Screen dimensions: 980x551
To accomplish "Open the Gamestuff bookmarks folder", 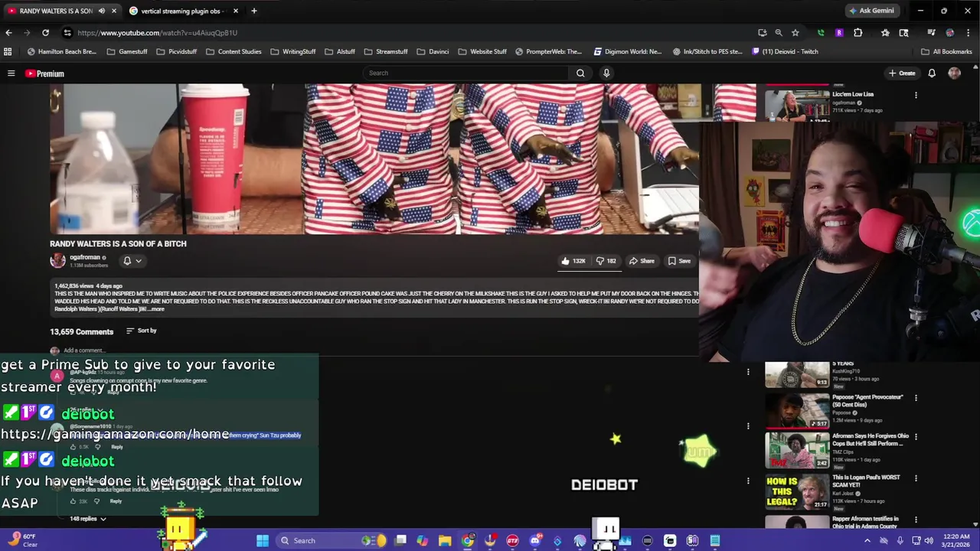I will [x=127, y=52].
